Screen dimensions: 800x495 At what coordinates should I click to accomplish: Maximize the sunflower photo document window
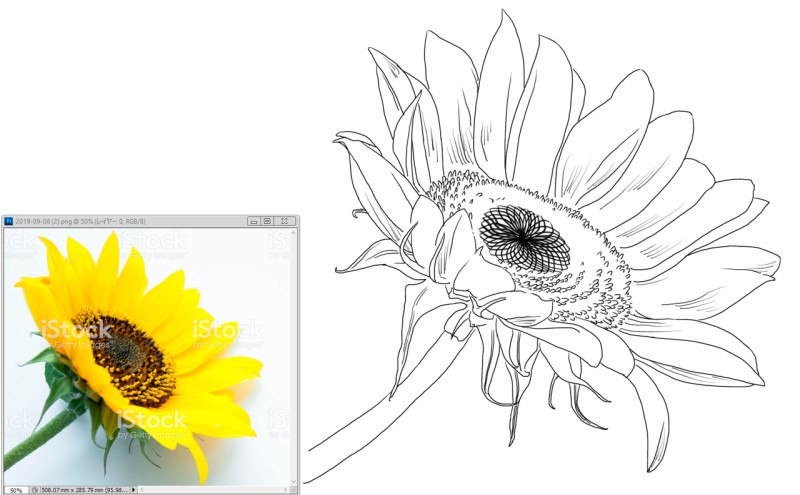coord(267,221)
